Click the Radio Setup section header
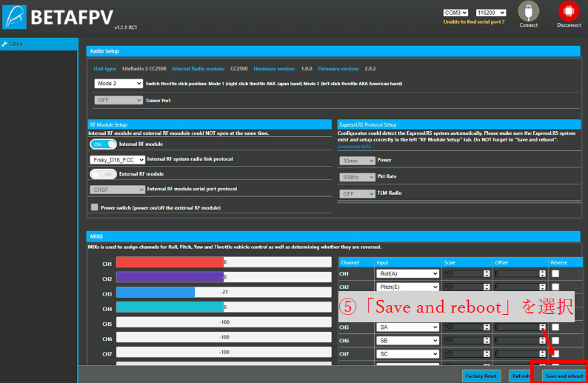The height and width of the screenshot is (383, 588). 333,51
